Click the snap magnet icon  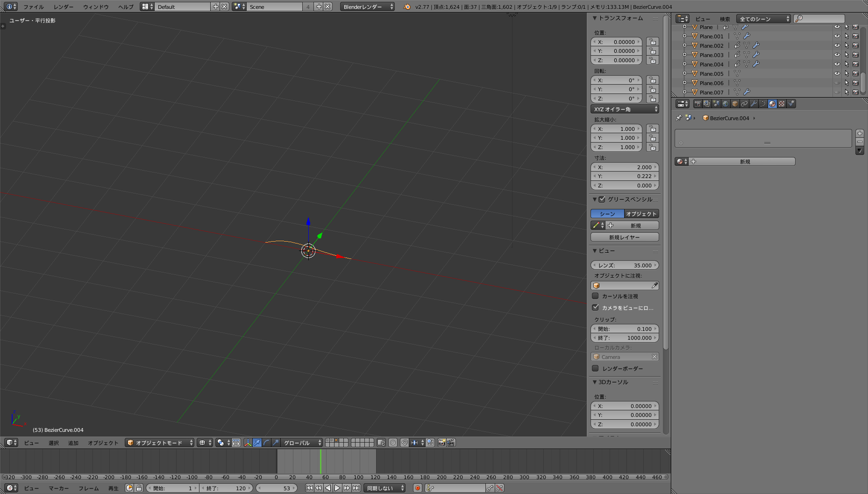click(x=404, y=443)
